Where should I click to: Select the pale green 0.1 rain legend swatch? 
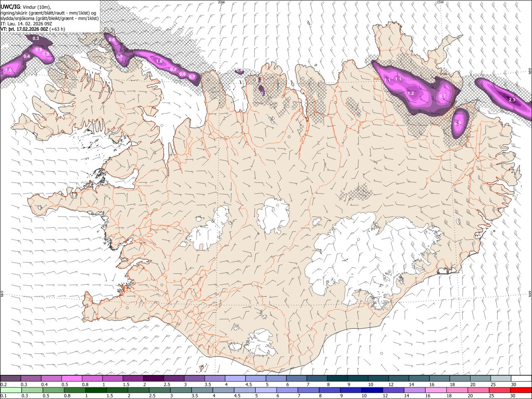(10, 390)
